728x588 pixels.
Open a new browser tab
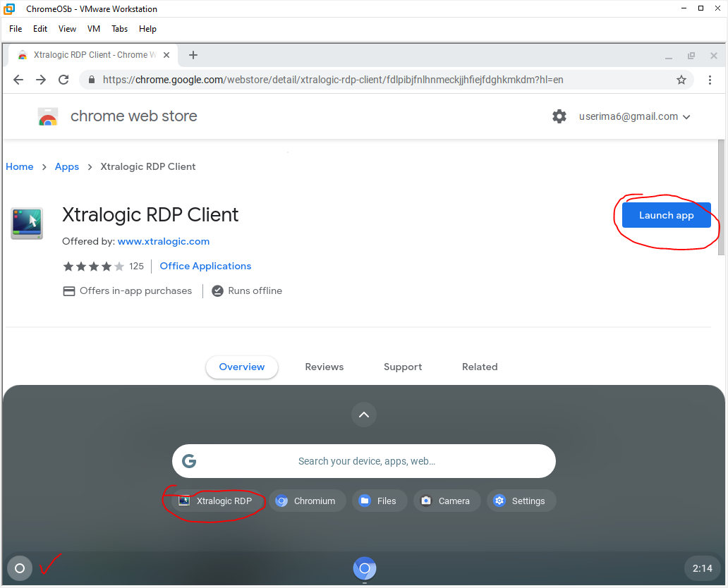click(193, 55)
